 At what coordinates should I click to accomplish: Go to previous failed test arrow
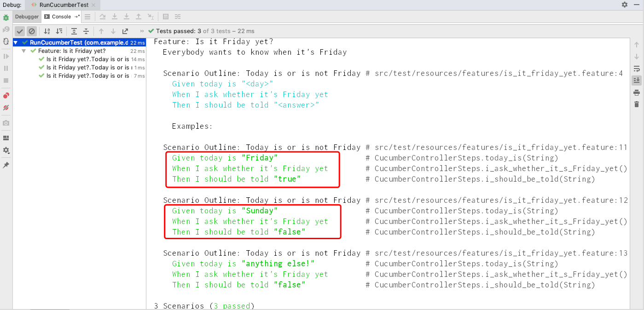tap(101, 31)
